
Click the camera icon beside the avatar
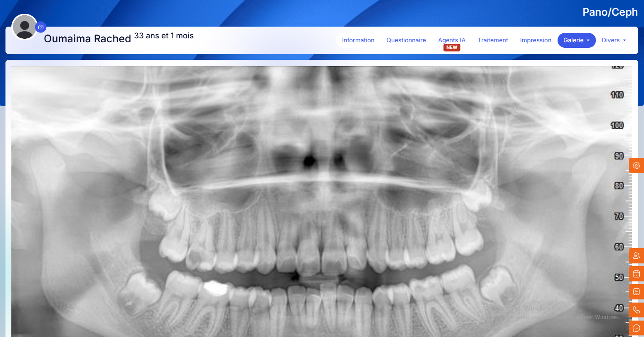tap(41, 27)
